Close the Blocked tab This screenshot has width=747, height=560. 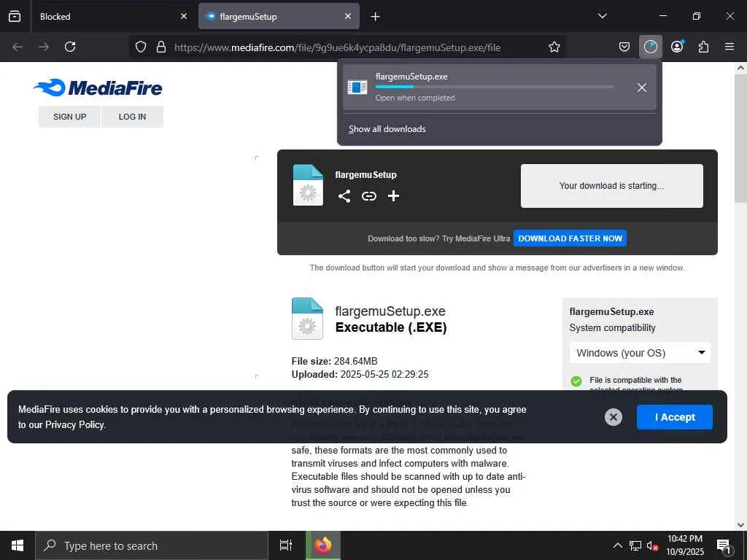184,16
